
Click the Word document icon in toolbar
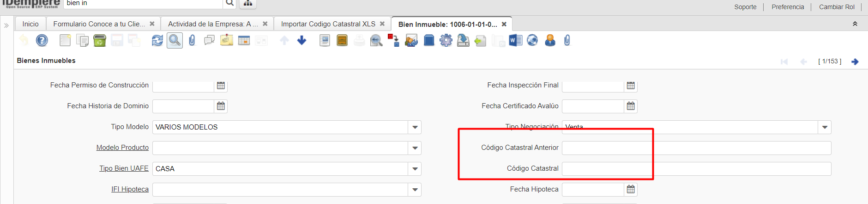[515, 41]
